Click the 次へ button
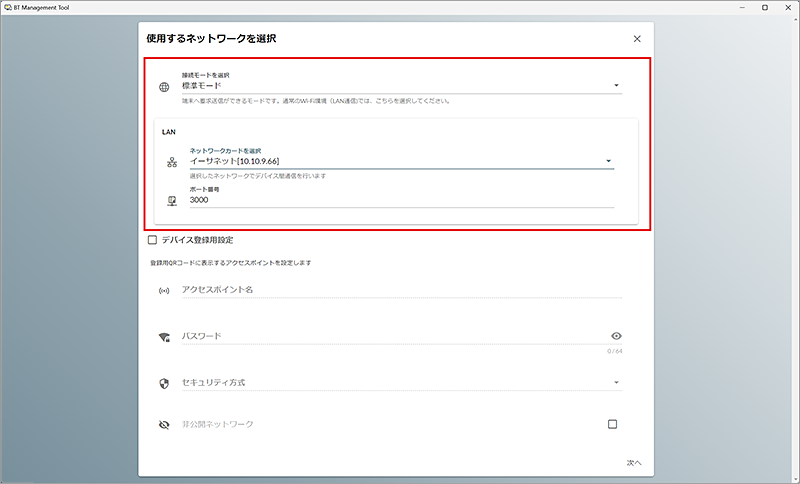The height and width of the screenshot is (484, 800). [633, 463]
